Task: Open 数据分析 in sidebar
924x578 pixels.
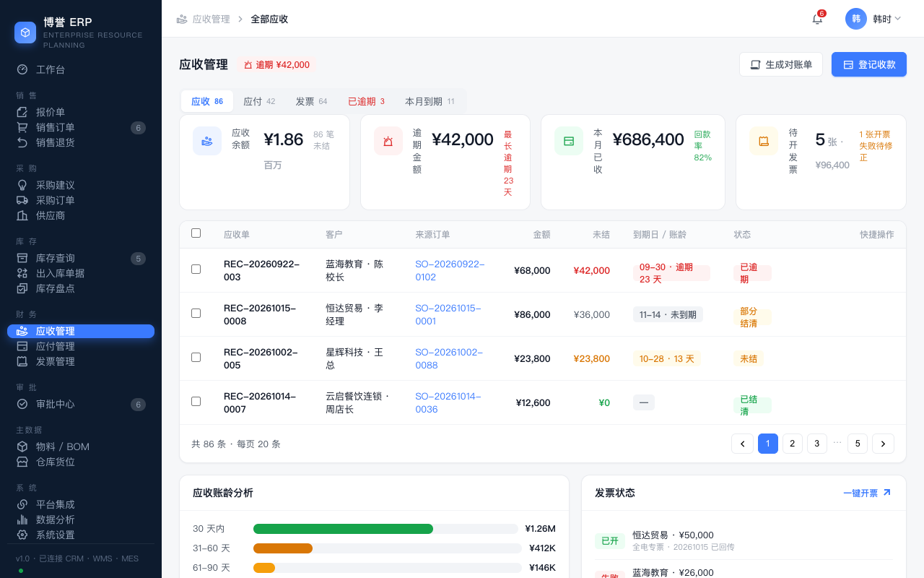Action: (81, 519)
